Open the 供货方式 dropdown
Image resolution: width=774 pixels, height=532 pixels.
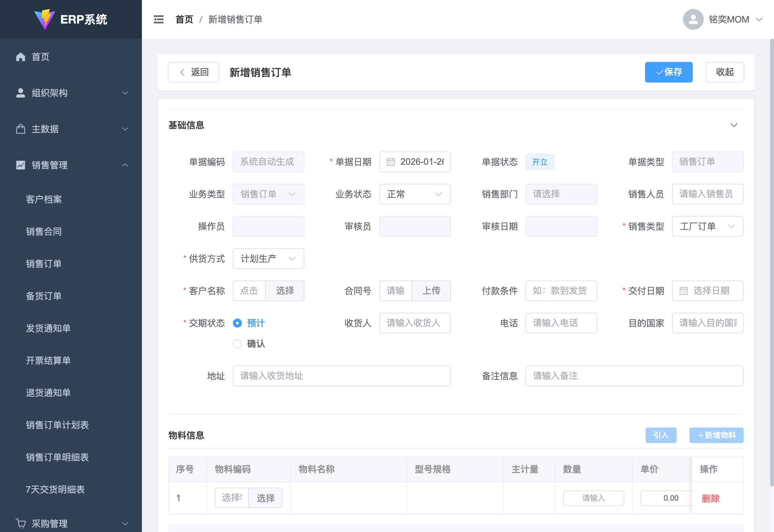pos(268,259)
